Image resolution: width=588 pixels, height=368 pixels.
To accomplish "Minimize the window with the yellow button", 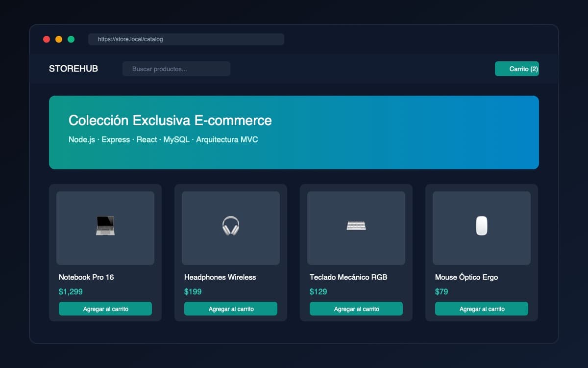I will [x=59, y=39].
